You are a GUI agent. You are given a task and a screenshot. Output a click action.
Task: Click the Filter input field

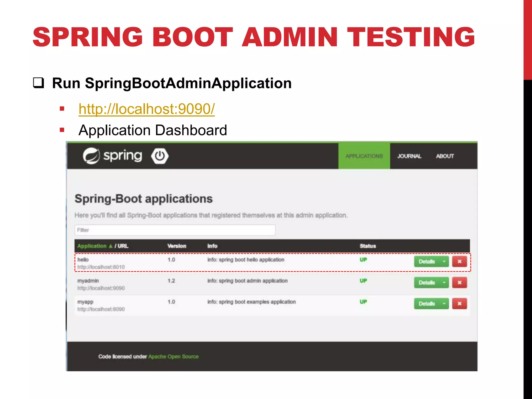pyautogui.click(x=175, y=230)
